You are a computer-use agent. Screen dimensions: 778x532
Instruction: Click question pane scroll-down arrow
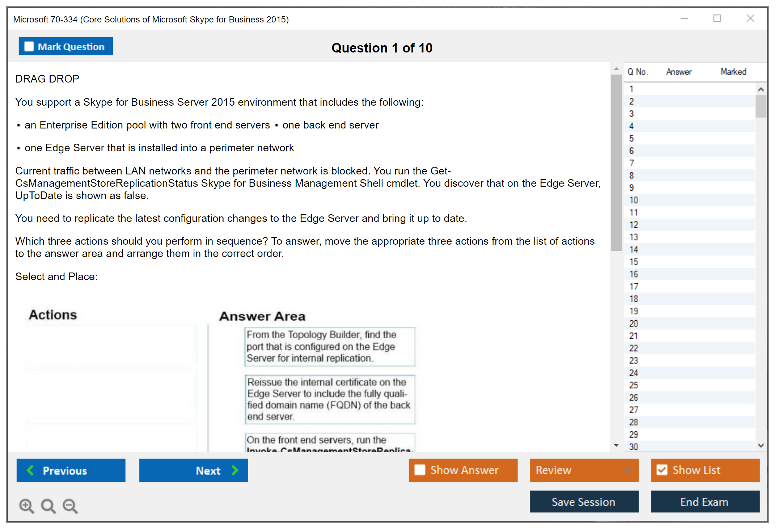616,446
